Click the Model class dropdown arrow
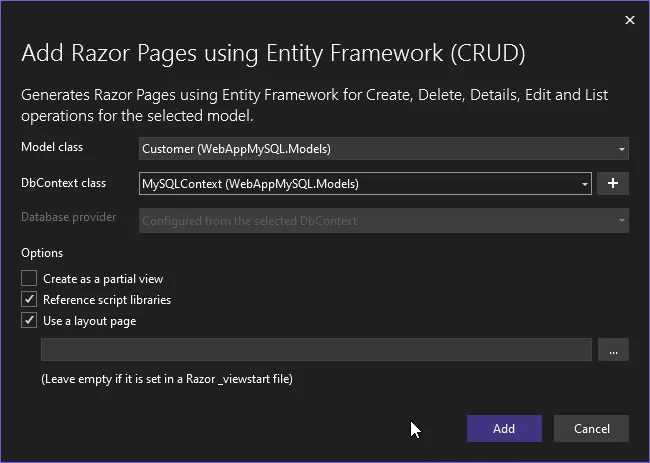 pos(621,149)
